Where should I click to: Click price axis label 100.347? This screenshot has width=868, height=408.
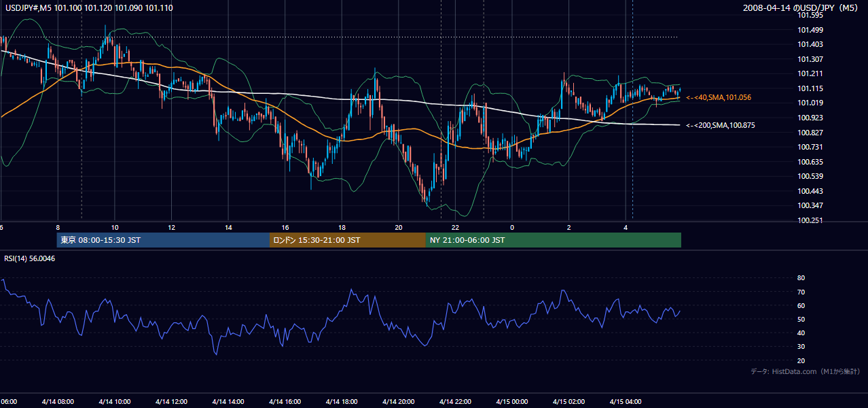click(810, 205)
